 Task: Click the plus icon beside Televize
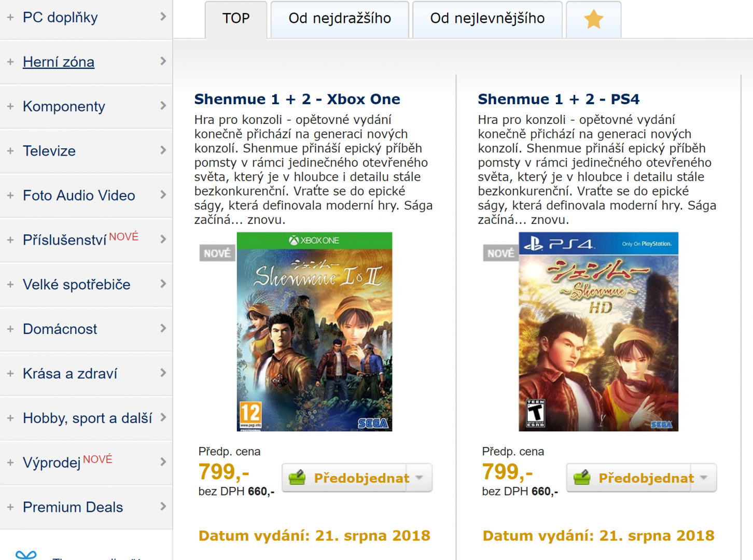pyautogui.click(x=10, y=151)
